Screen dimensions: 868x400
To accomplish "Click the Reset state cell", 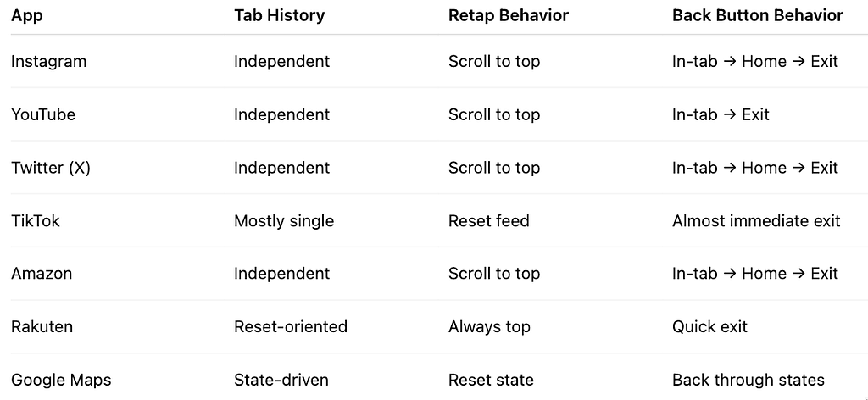I will [x=491, y=380].
